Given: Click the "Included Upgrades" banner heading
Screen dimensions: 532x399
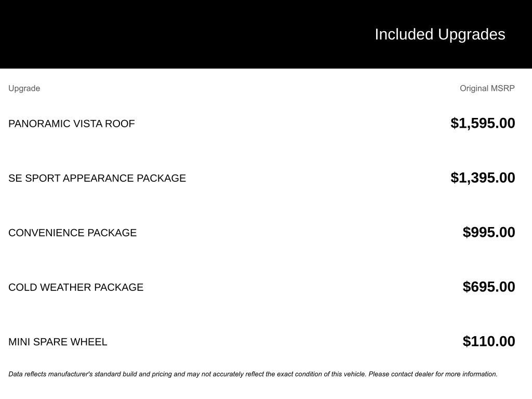Looking at the screenshot, I should (x=440, y=34).
